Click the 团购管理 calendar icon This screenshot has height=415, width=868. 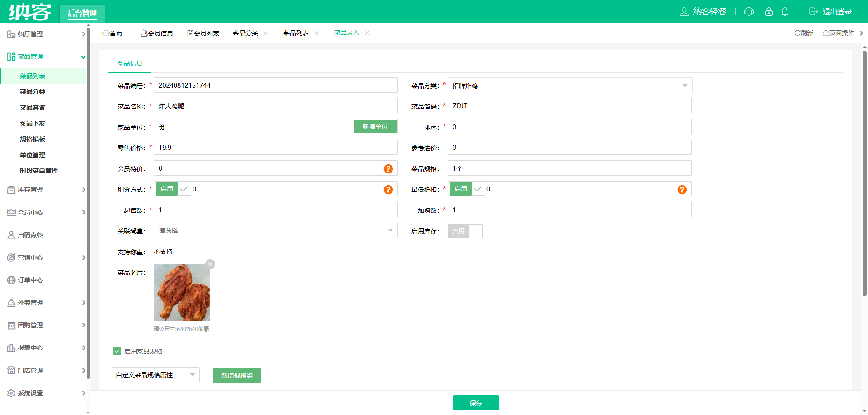pyautogui.click(x=11, y=326)
